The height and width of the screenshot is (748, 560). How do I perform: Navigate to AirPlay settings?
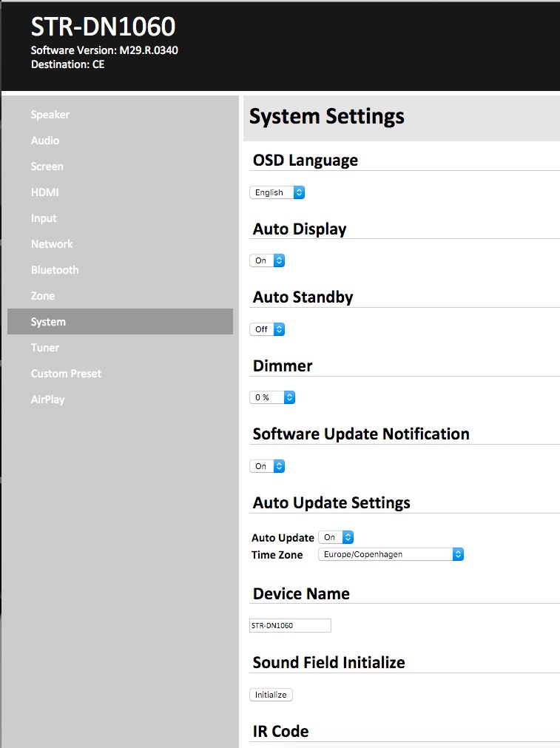pos(48,400)
